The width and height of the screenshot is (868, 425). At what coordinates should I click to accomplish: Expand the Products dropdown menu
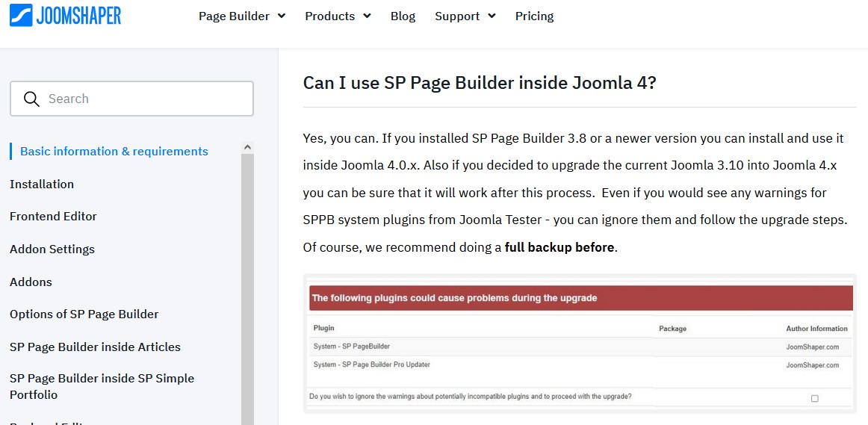click(x=338, y=16)
